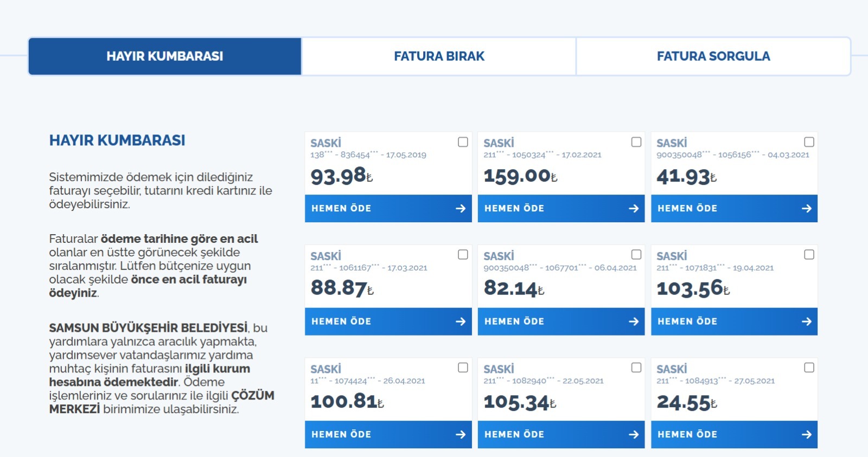Switch to the FATURA BIRAK tab

pyautogui.click(x=439, y=56)
